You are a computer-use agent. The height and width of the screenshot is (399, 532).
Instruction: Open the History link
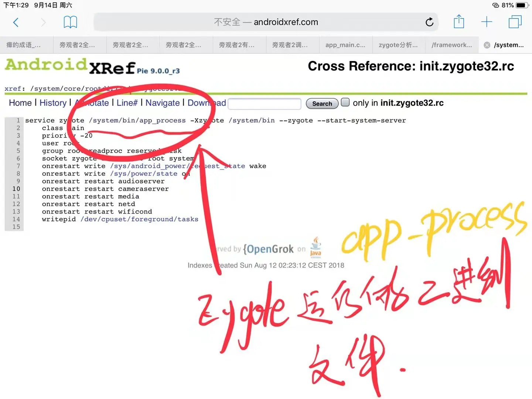coord(53,103)
